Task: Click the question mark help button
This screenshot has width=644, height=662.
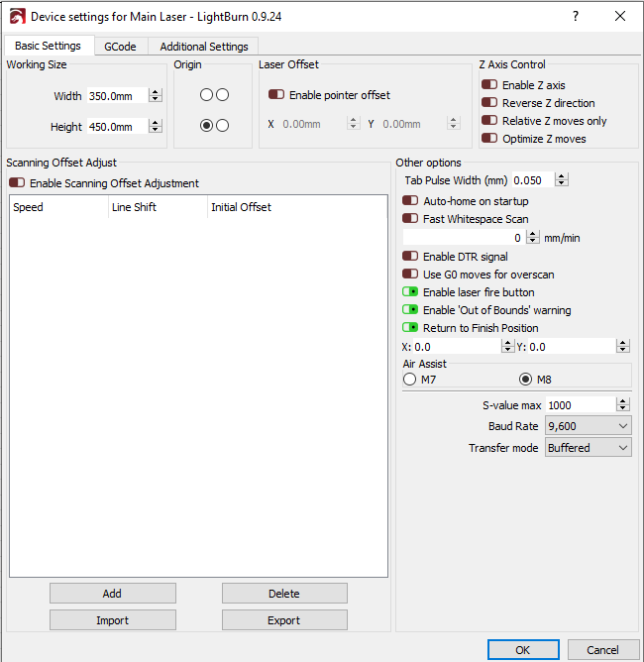Action: (x=576, y=17)
